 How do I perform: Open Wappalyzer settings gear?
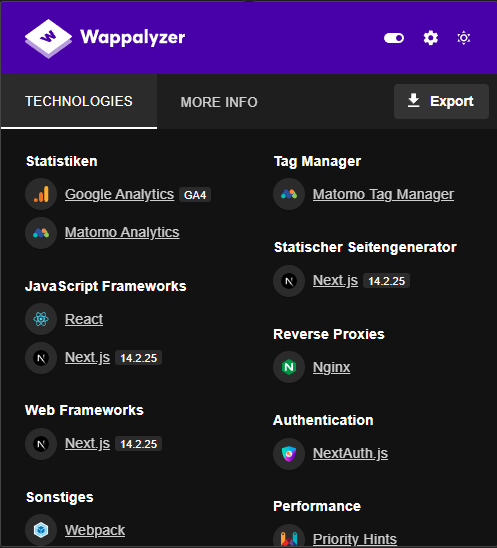click(431, 38)
